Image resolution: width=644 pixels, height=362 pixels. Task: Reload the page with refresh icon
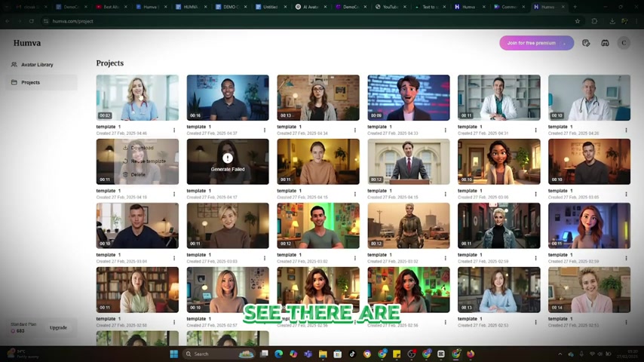pos(31,21)
